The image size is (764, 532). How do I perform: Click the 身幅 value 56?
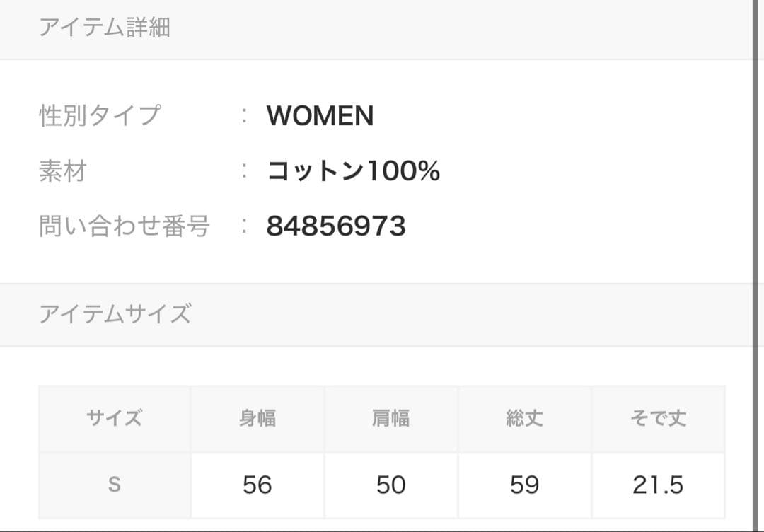tap(257, 485)
